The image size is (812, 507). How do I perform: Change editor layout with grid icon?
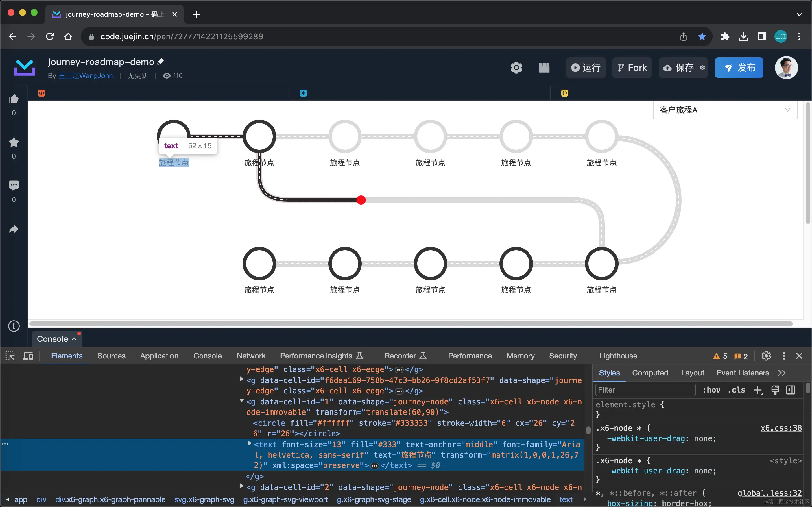point(544,68)
